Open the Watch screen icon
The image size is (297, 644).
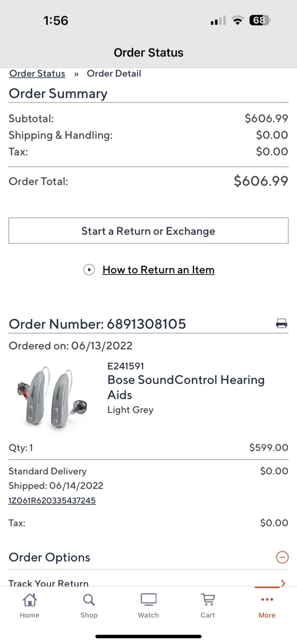point(148,599)
